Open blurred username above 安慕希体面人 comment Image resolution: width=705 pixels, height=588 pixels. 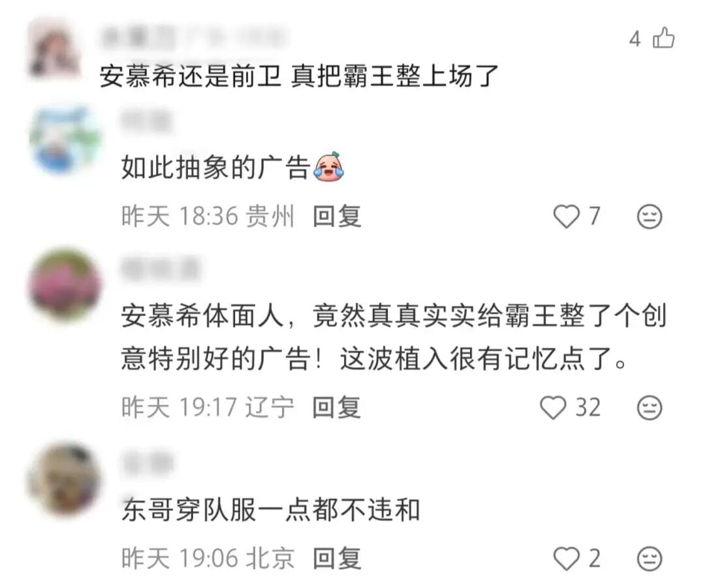click(x=161, y=268)
